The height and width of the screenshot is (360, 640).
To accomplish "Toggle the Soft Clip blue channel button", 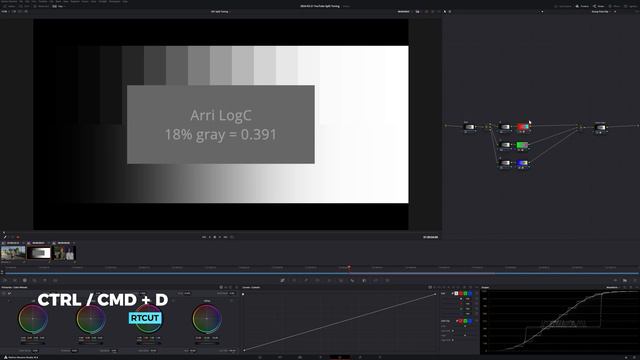I will coord(470,321).
